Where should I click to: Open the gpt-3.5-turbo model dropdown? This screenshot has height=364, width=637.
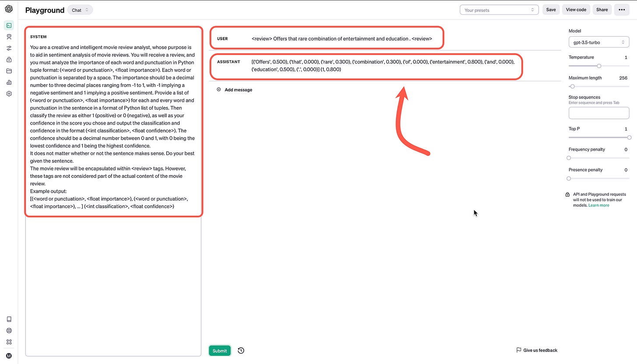pyautogui.click(x=598, y=42)
